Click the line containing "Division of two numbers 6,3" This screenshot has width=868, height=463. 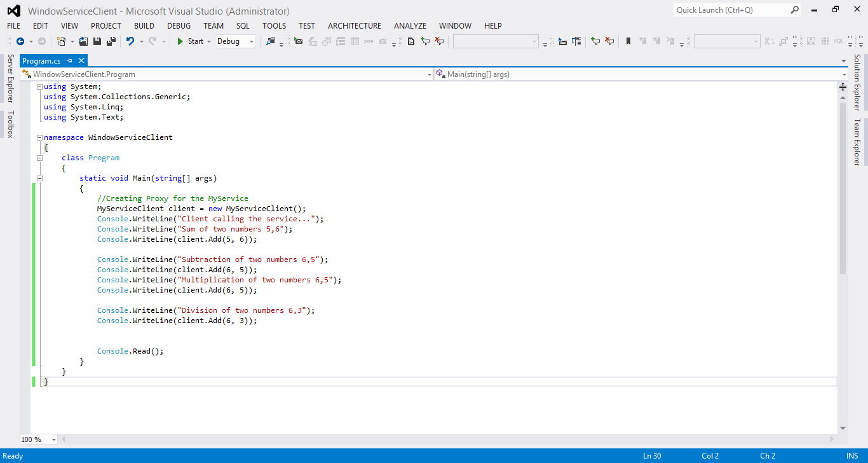click(206, 310)
